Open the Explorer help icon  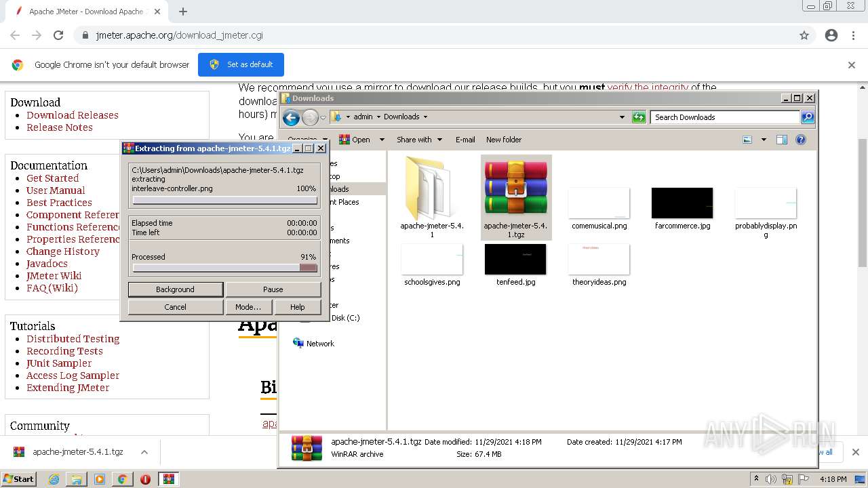[801, 140]
